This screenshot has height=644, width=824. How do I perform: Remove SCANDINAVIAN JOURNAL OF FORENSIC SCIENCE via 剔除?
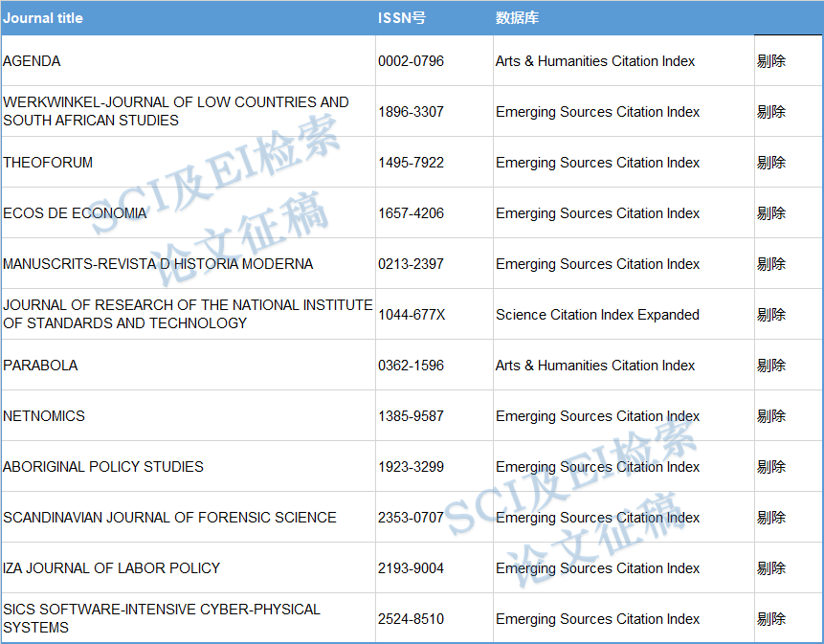pyautogui.click(x=770, y=518)
